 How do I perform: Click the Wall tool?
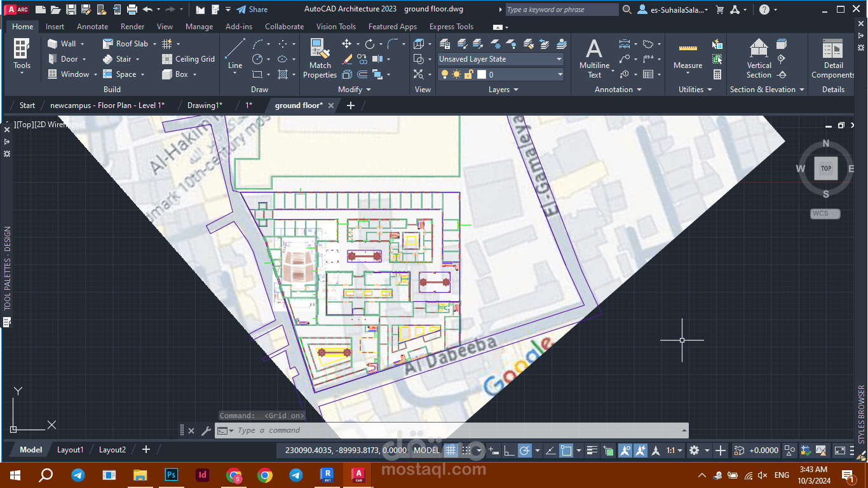(x=62, y=43)
